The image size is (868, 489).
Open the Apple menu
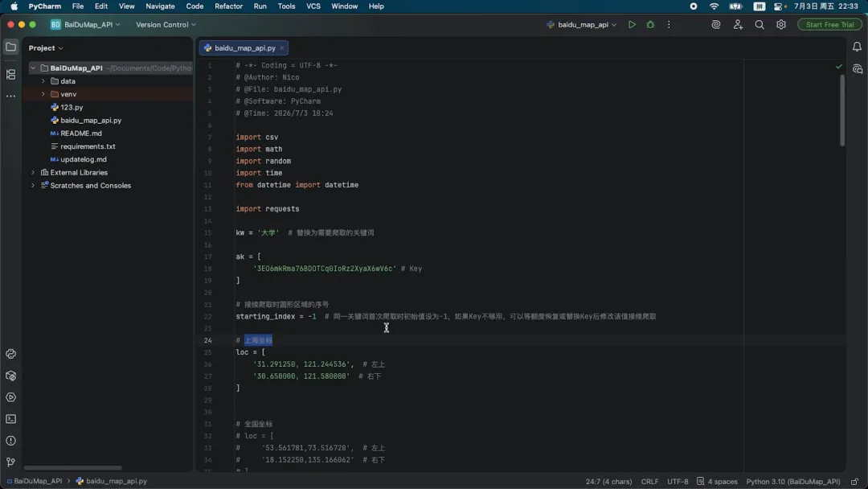tap(14, 6)
